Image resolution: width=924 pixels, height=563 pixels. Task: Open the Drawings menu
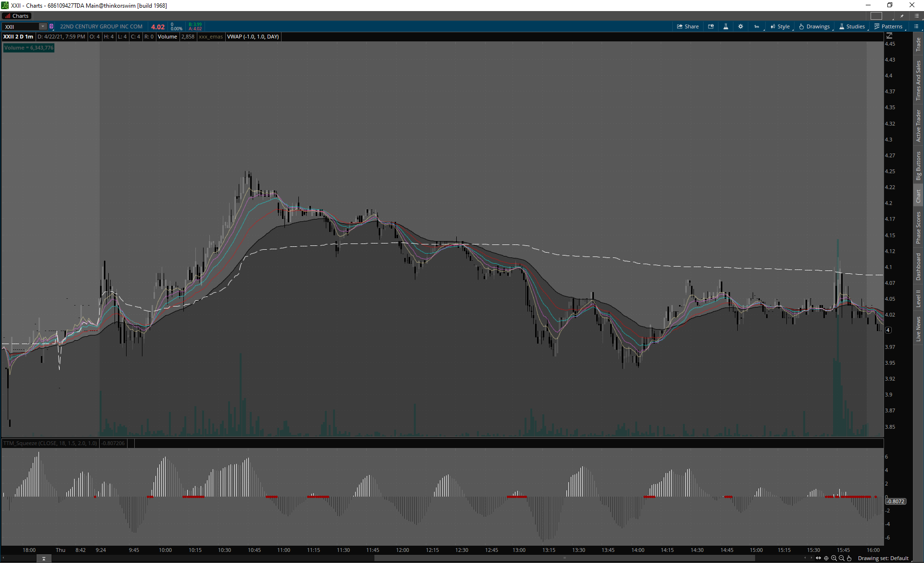[x=814, y=26]
